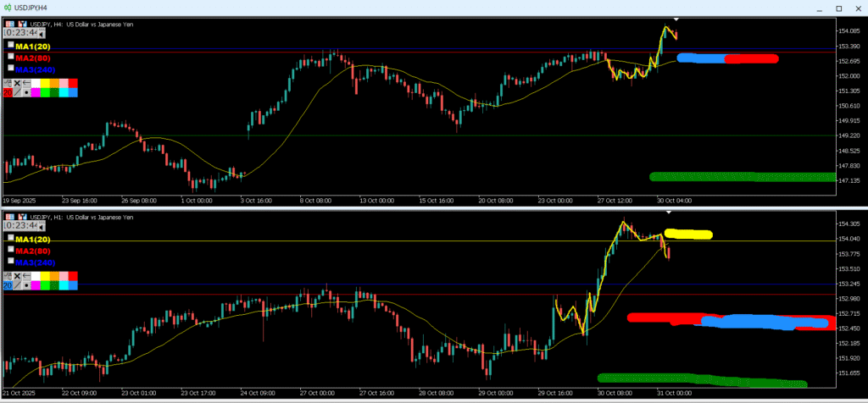The image size is (868, 403).
Task: Click the chart shift triangle atop H4 chart
Action: 676,19
